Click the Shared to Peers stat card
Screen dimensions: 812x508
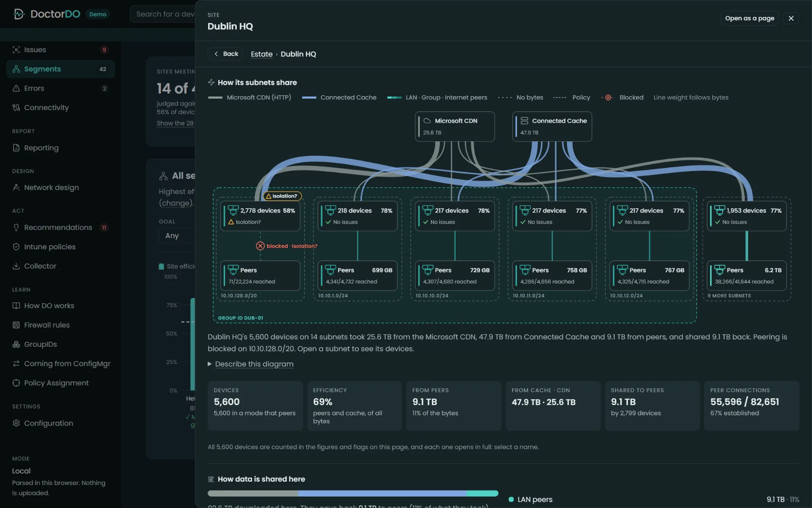652,406
